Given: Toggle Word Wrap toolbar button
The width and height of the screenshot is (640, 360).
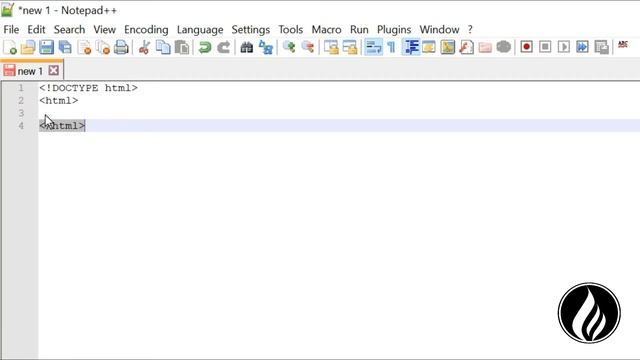Looking at the screenshot, I should point(373,47).
